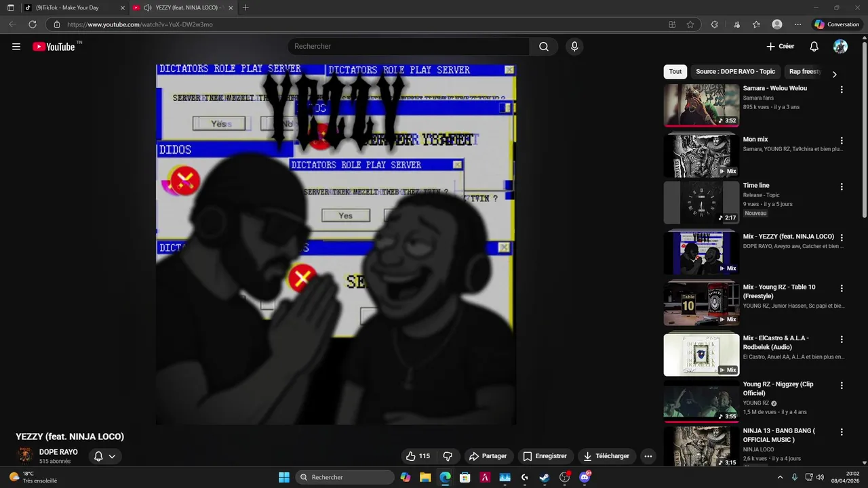Viewport: 868px width, 488px height.
Task: Show hidden system tray icons chevron
Action: (x=780, y=477)
